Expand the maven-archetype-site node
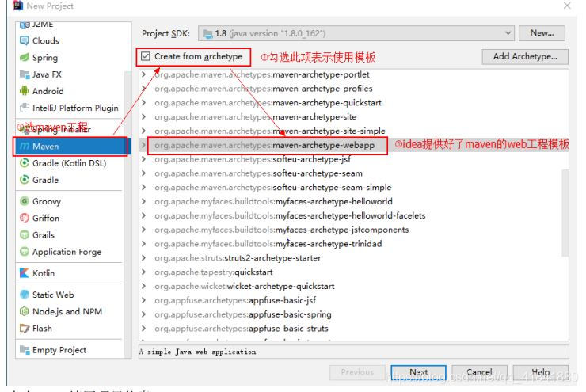 143,116
